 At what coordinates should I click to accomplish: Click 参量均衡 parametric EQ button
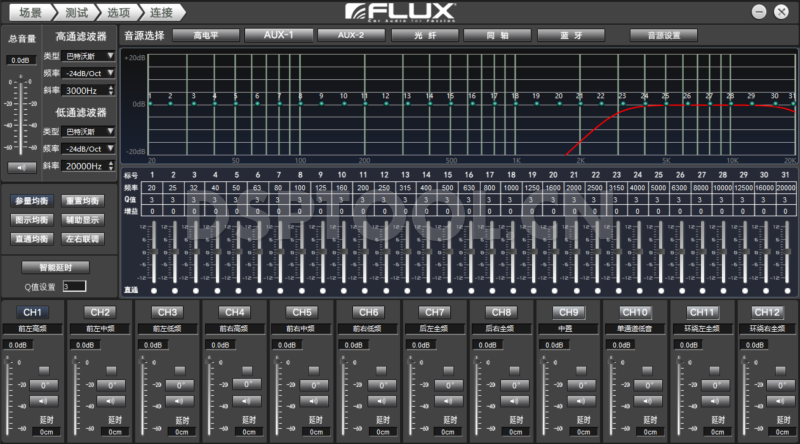pyautogui.click(x=32, y=201)
